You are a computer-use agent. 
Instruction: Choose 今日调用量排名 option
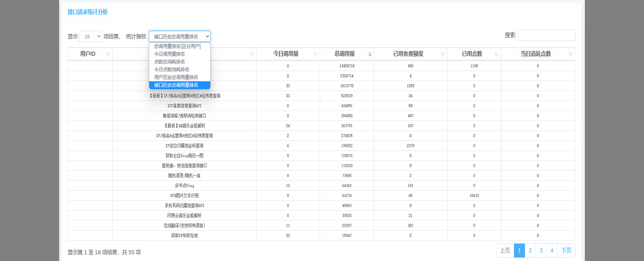pyautogui.click(x=169, y=54)
